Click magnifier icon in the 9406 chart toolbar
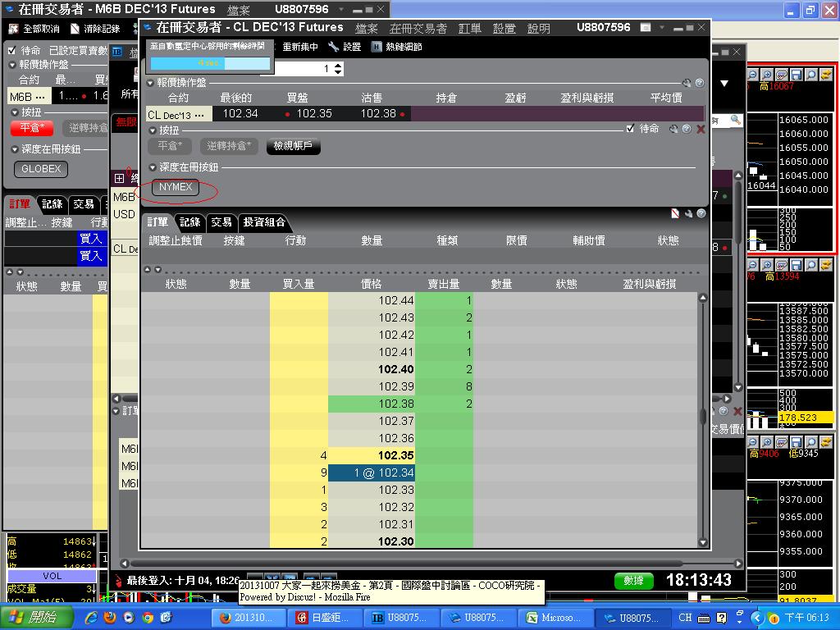The image size is (840, 630). click(x=811, y=442)
